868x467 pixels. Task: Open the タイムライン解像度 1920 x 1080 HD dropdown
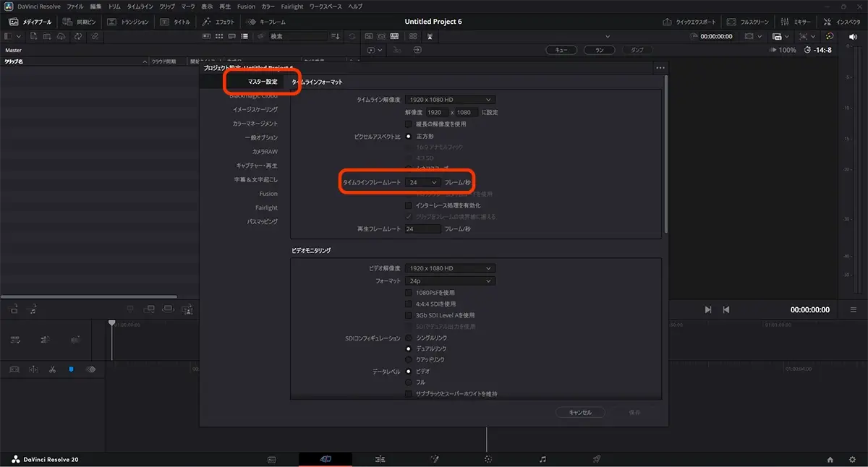(x=450, y=99)
